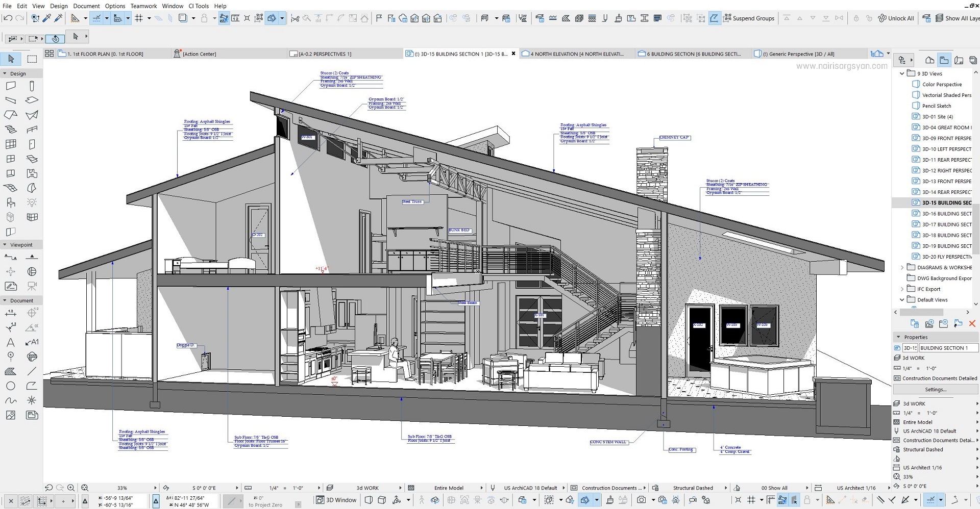The width and height of the screenshot is (980, 509).
Task: Select the Arrow tool in toolbox
Action: tap(11, 59)
